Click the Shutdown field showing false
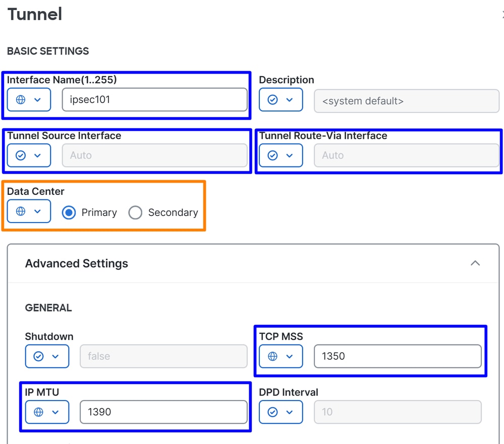This screenshot has height=444, width=504. click(163, 356)
